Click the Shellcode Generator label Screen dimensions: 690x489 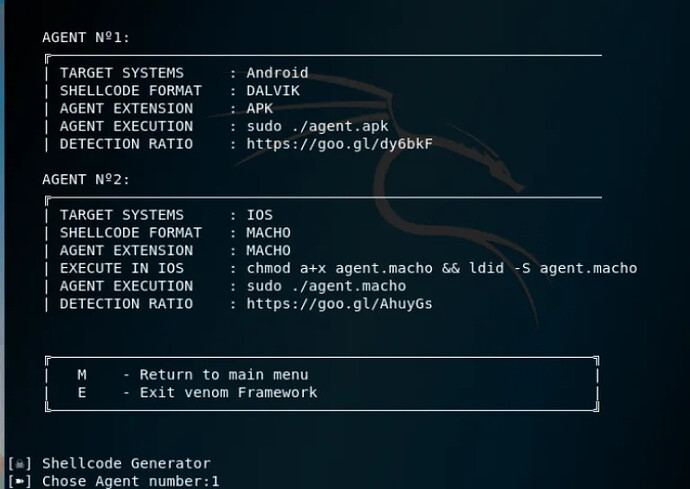126,464
